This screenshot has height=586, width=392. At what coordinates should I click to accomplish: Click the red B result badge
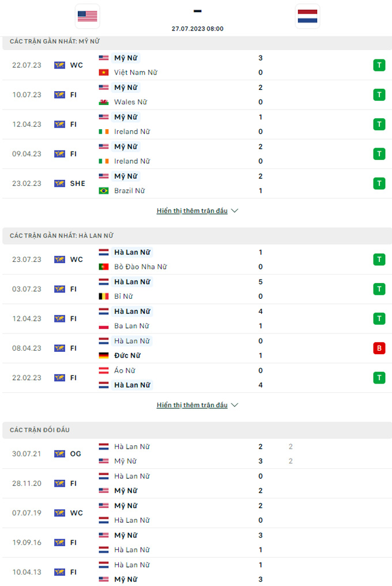[379, 348]
